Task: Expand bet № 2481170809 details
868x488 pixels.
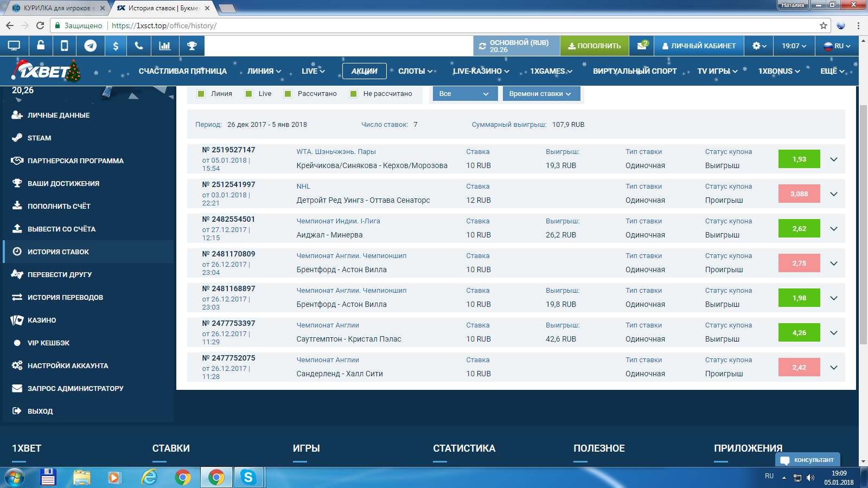Action: tap(834, 264)
